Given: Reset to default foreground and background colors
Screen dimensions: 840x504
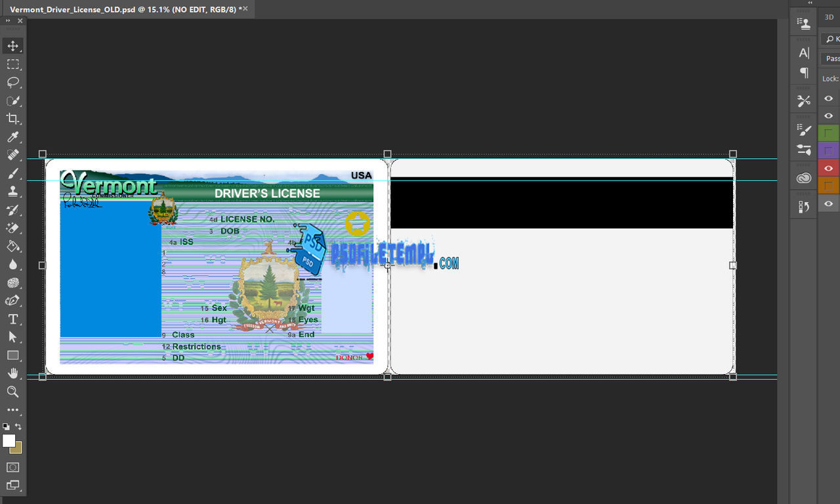Looking at the screenshot, I should 6,427.
